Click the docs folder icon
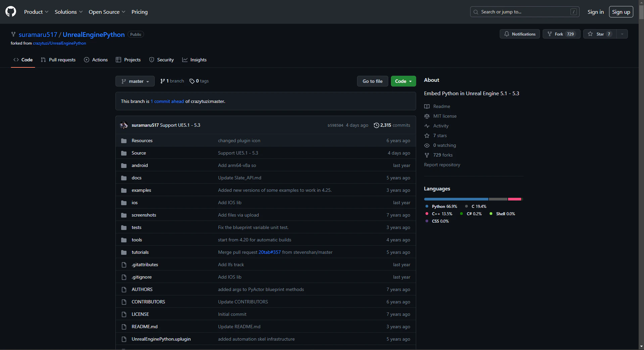Screen dimensions: 644x350 tap(124, 178)
